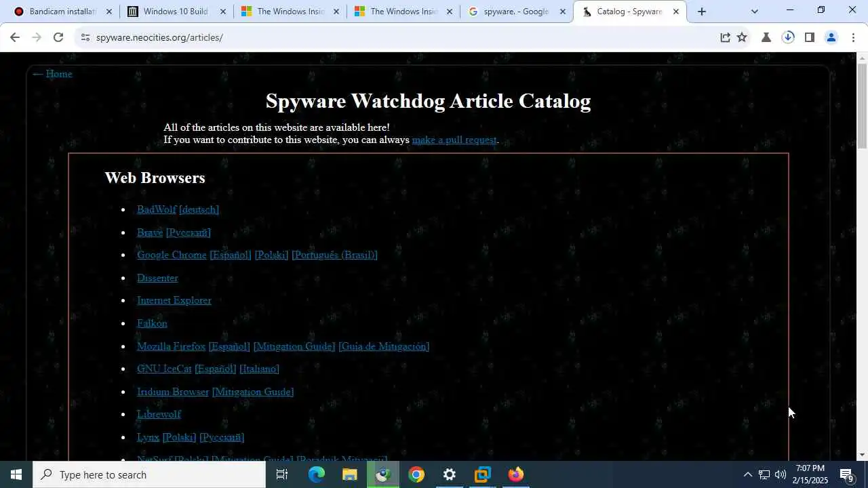Open BadWolf deutsch translation

point(199,209)
